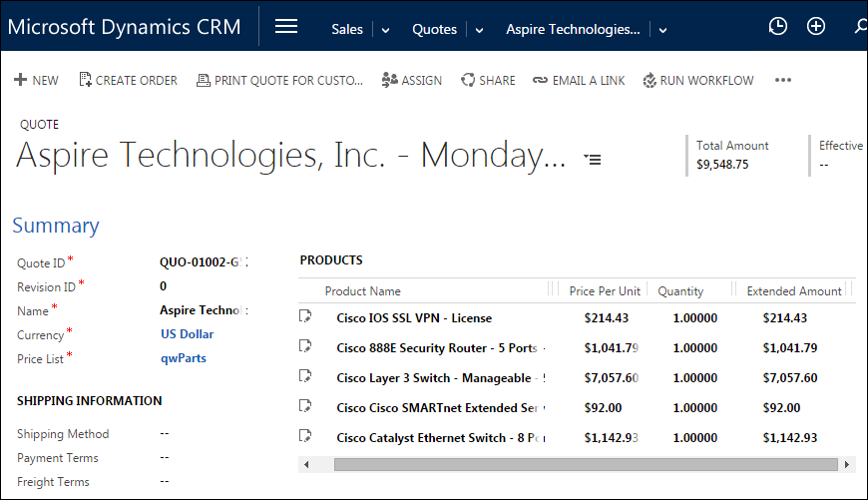Click the Assign command
The height and width of the screenshot is (500, 868).
pyautogui.click(x=411, y=80)
